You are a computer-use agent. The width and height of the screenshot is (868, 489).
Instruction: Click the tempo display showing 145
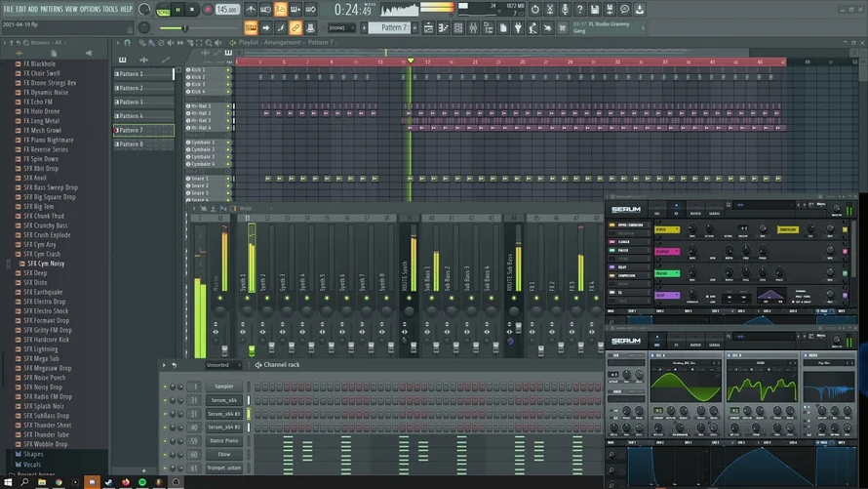[226, 9]
